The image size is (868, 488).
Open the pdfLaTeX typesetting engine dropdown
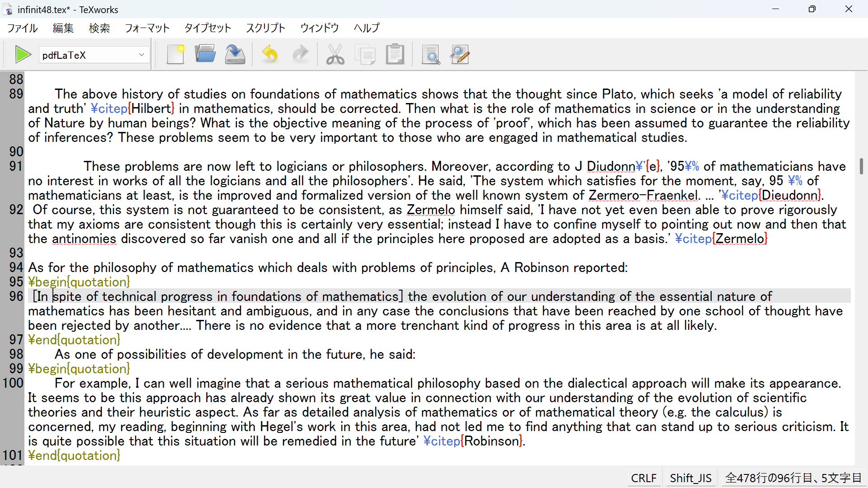click(94, 55)
